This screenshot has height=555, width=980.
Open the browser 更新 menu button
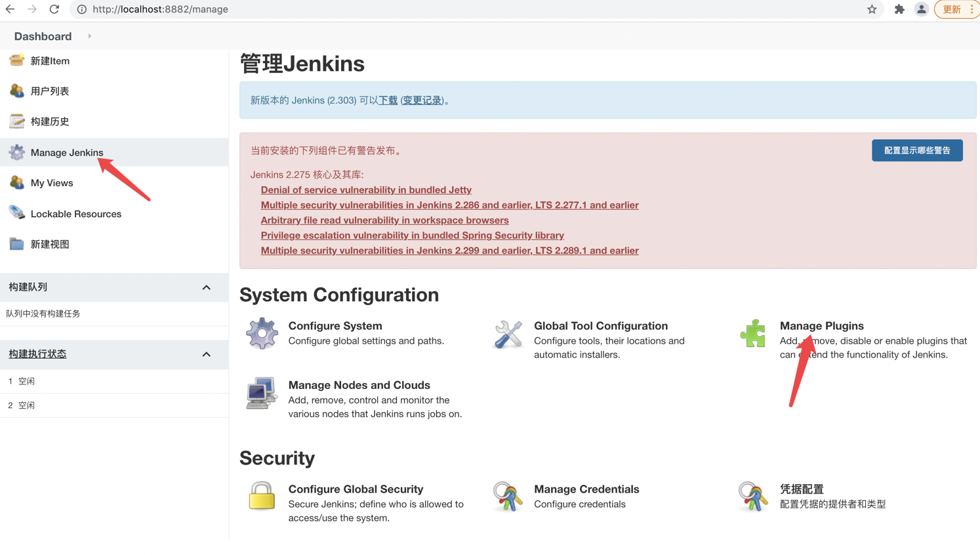[957, 9]
